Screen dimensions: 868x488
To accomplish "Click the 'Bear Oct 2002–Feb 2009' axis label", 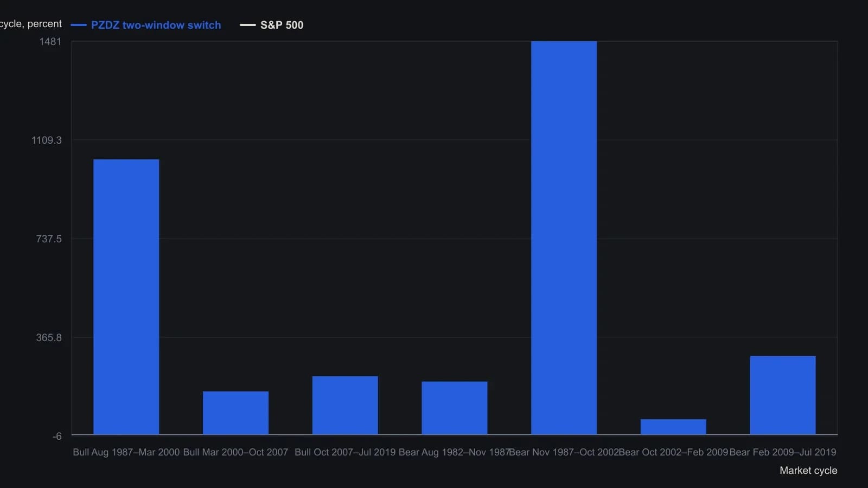I will click(673, 452).
